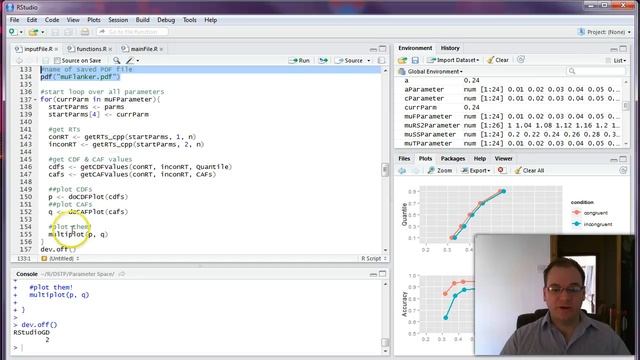Screen dimensions: 640x360
Task: Click the Clear button in Environment pane
Action: [498, 60]
